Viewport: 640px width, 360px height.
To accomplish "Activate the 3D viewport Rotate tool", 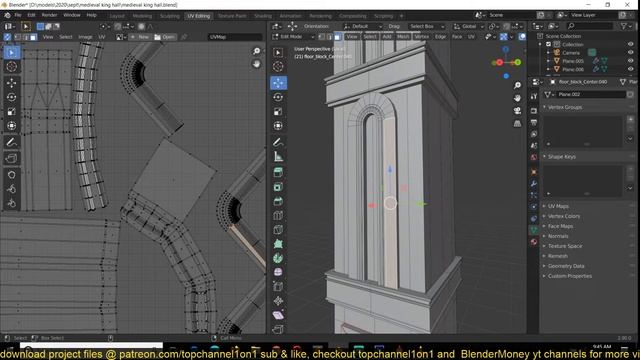I will [x=278, y=97].
